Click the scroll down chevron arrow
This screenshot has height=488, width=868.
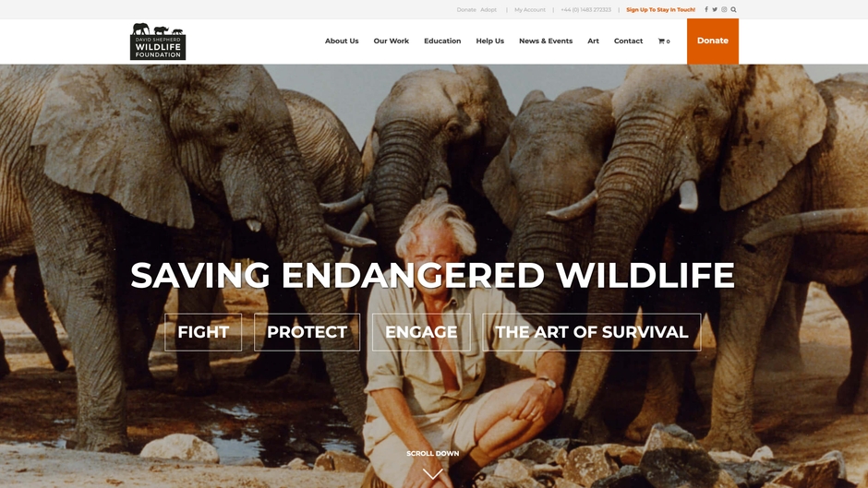[x=433, y=474]
